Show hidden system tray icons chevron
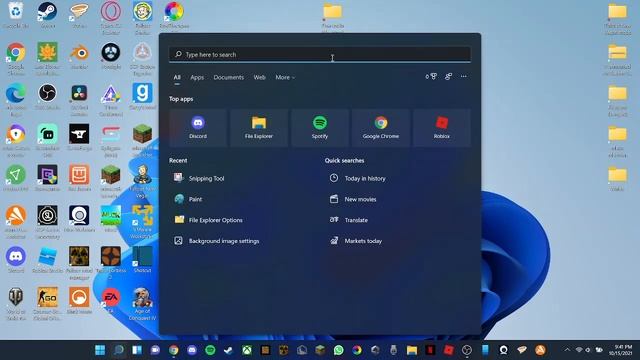 567,350
